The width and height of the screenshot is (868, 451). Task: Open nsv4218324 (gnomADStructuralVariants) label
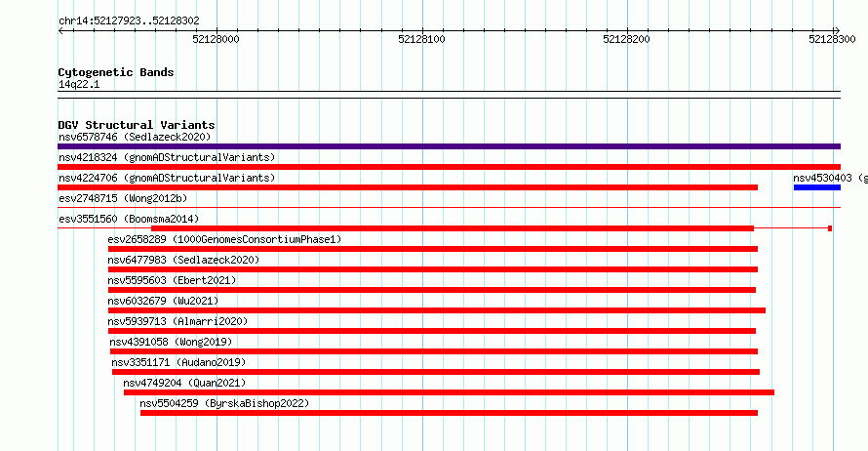167,157
